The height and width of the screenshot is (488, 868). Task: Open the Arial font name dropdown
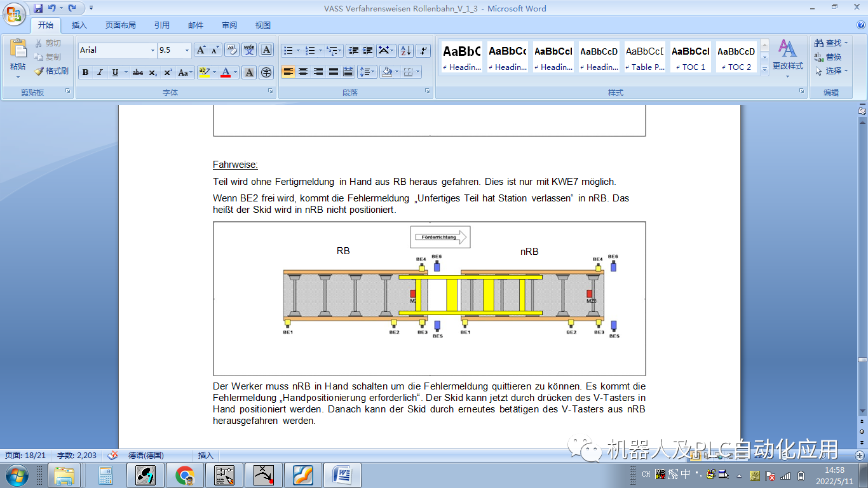point(153,51)
